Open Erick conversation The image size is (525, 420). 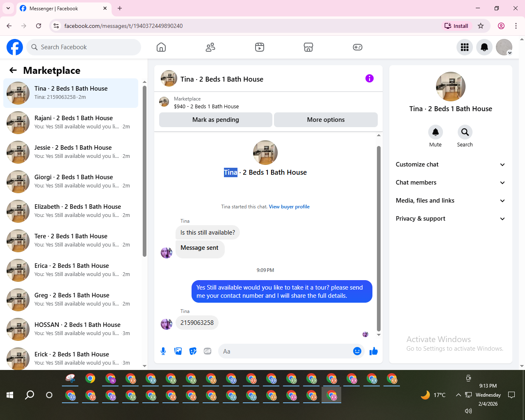point(71,358)
